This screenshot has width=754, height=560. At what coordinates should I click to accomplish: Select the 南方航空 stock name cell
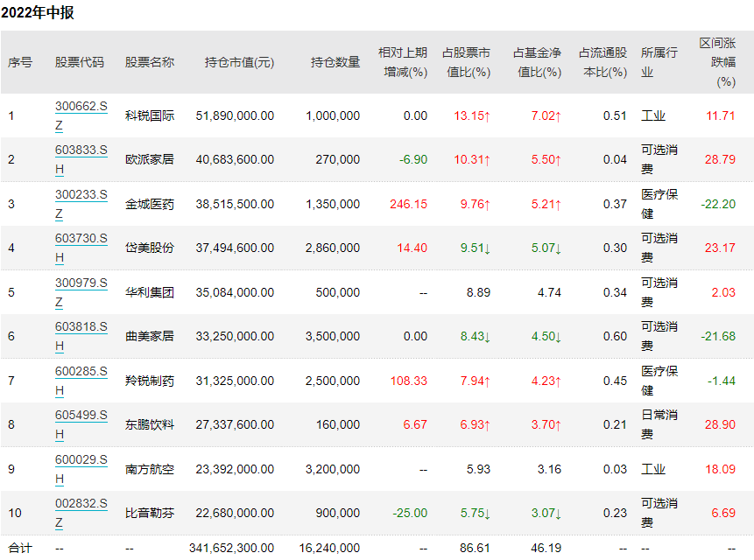pos(150,469)
